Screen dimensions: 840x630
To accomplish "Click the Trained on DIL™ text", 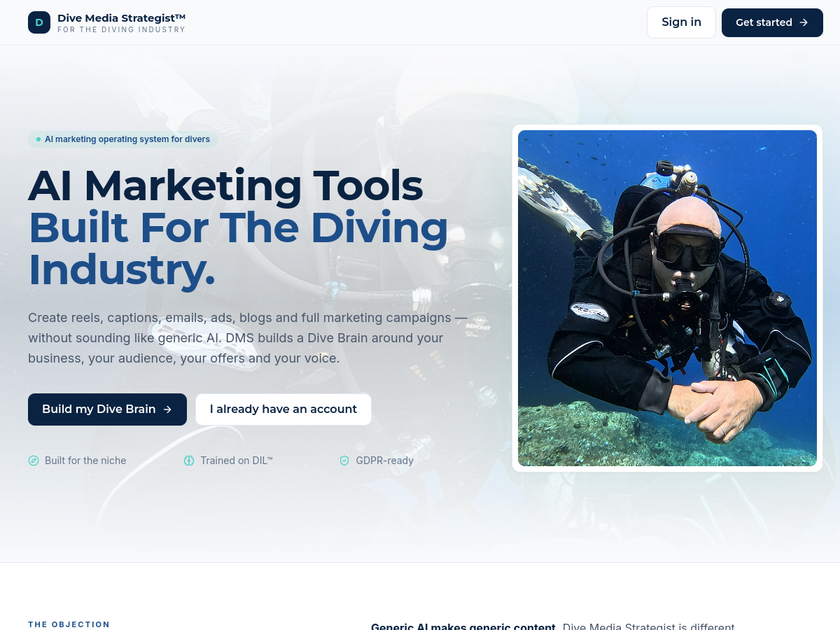I will point(237,461).
